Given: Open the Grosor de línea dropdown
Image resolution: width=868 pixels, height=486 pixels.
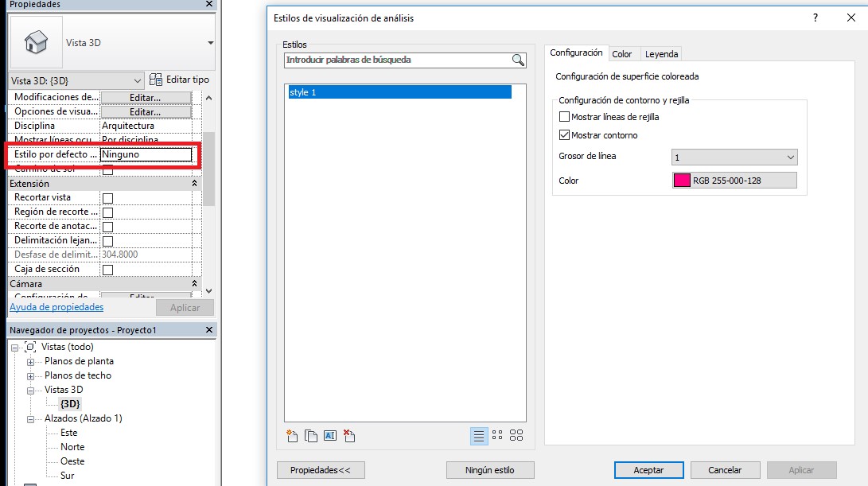Looking at the screenshot, I should coord(734,157).
